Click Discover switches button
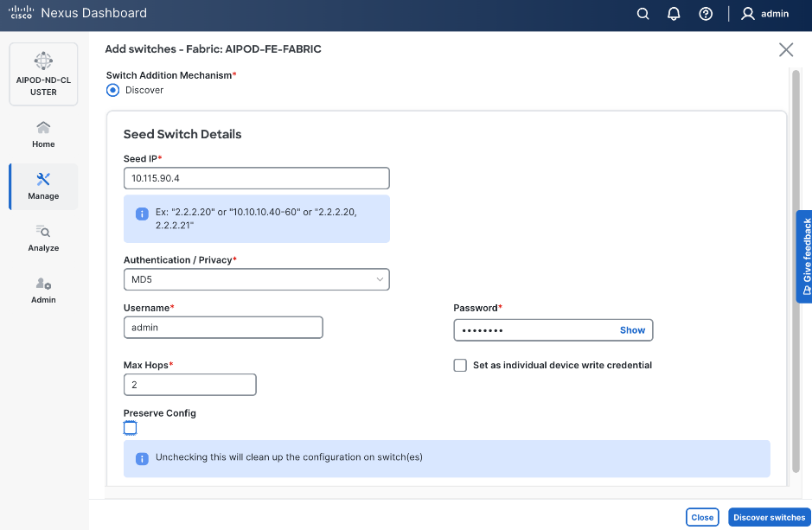 [x=769, y=517]
